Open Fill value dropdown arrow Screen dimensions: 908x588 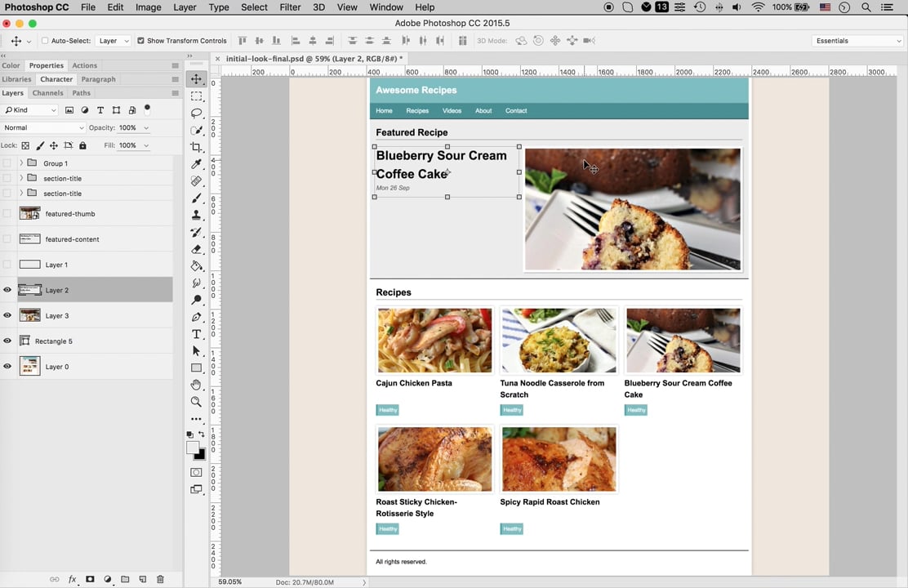tap(146, 145)
